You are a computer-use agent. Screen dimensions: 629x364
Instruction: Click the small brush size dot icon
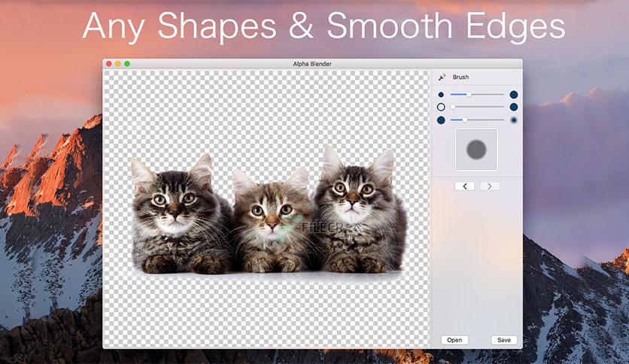point(441,95)
